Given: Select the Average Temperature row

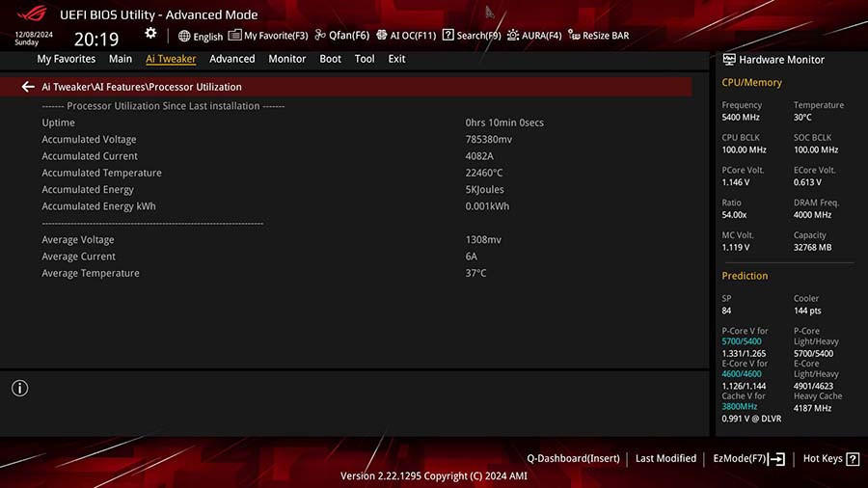Looking at the screenshot, I should click(346, 273).
